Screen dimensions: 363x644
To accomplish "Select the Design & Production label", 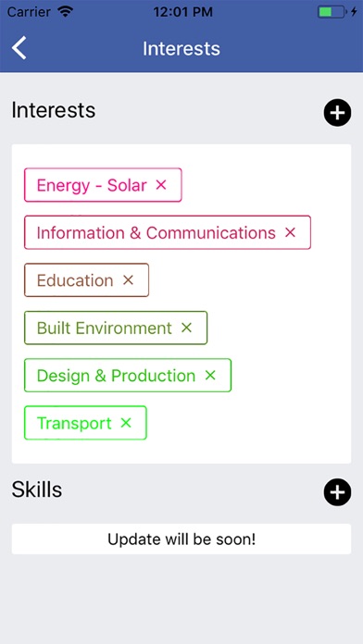I will [116, 376].
